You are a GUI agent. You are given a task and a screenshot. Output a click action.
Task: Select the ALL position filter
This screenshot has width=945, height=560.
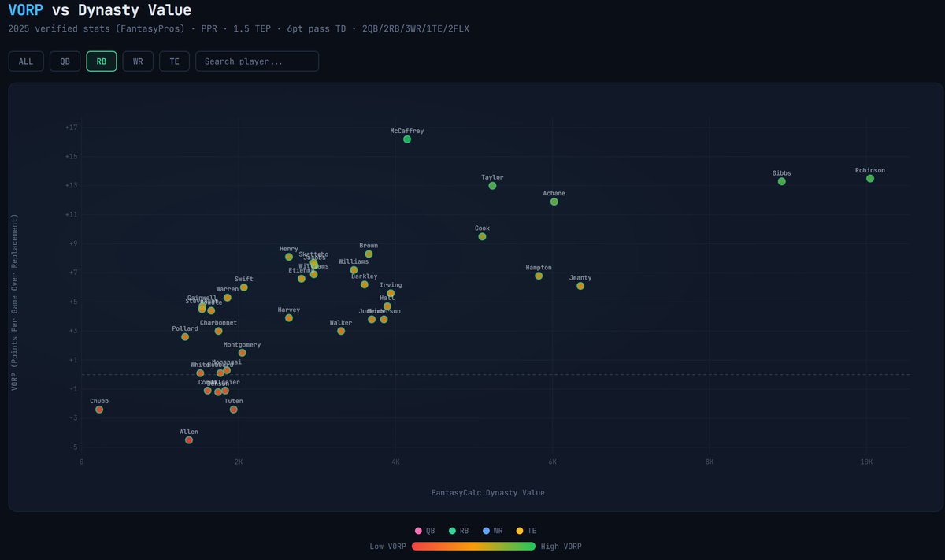(x=26, y=61)
